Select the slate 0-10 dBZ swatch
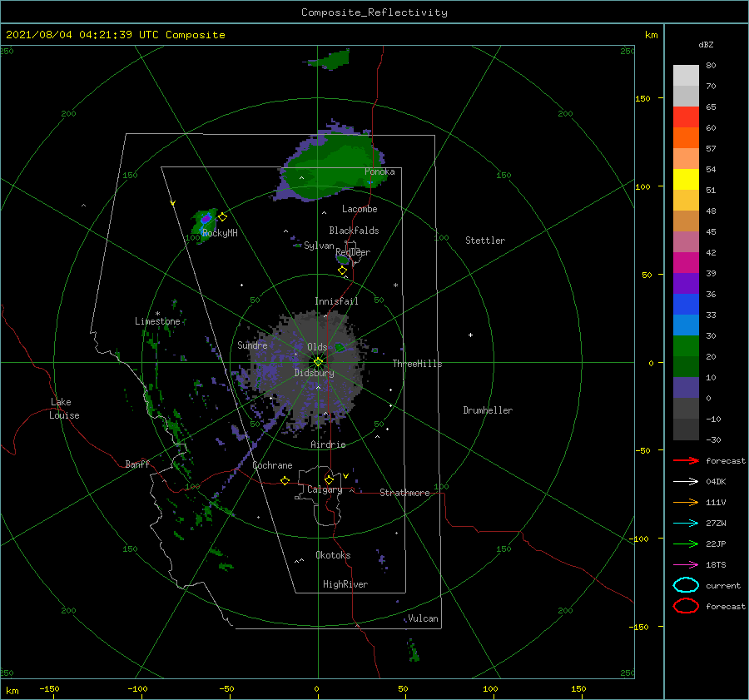 686,388
